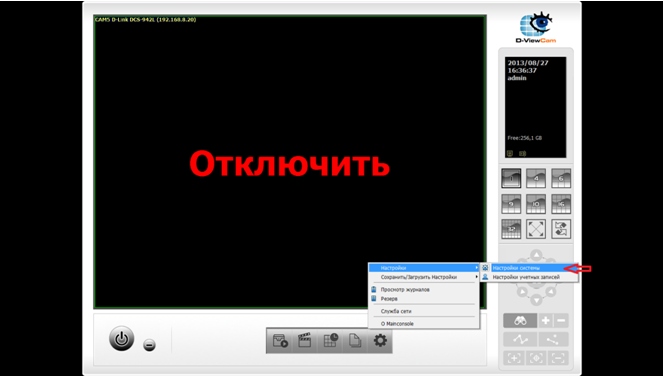Screen dimensions: 663x377
Task: Select the 4-camera split layout
Action: click(x=536, y=178)
